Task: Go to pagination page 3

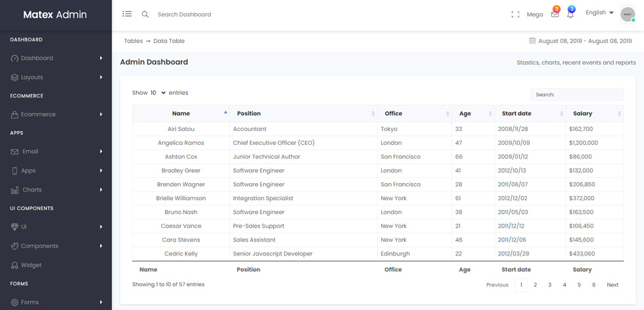Action: coord(549,284)
